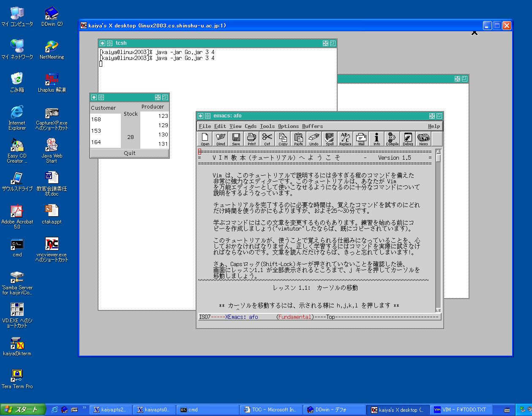
Task: Click the Replace icon in emacs toolbar
Action: point(345,139)
